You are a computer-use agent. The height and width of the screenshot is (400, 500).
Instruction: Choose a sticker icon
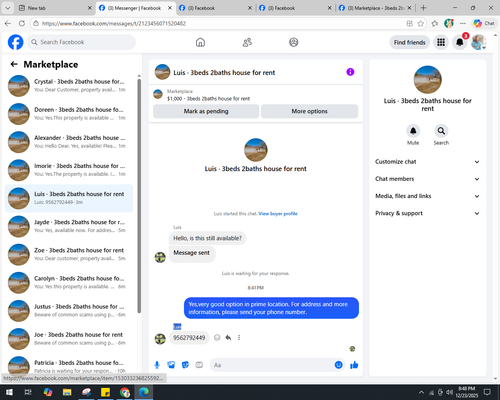tap(185, 365)
